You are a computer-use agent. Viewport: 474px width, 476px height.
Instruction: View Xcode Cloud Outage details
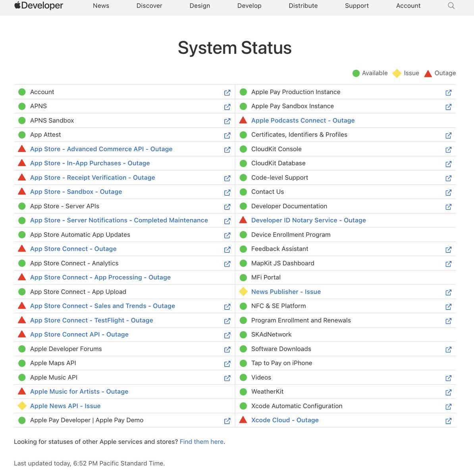tap(285, 420)
